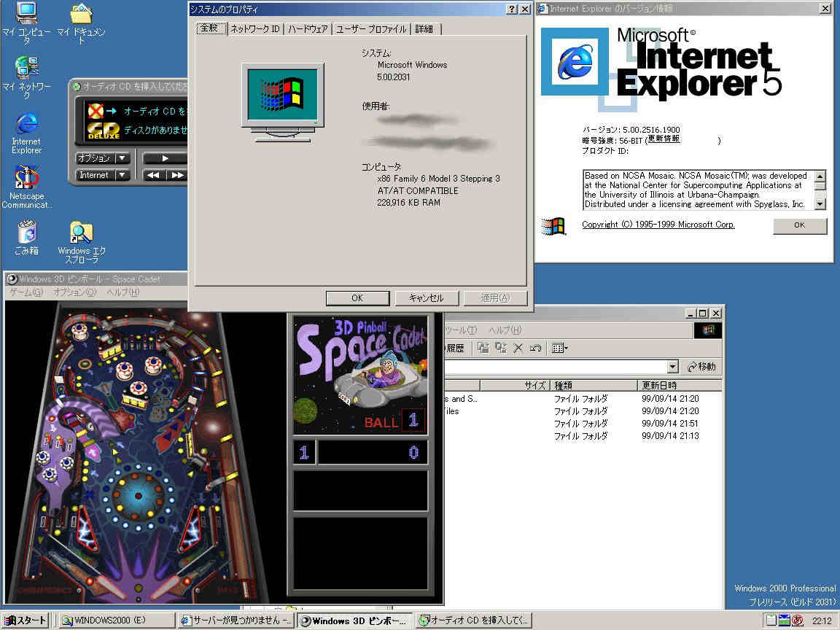This screenshot has width=840, height=630.
Task: Click OK in System Properties dialog
Action: [357, 297]
